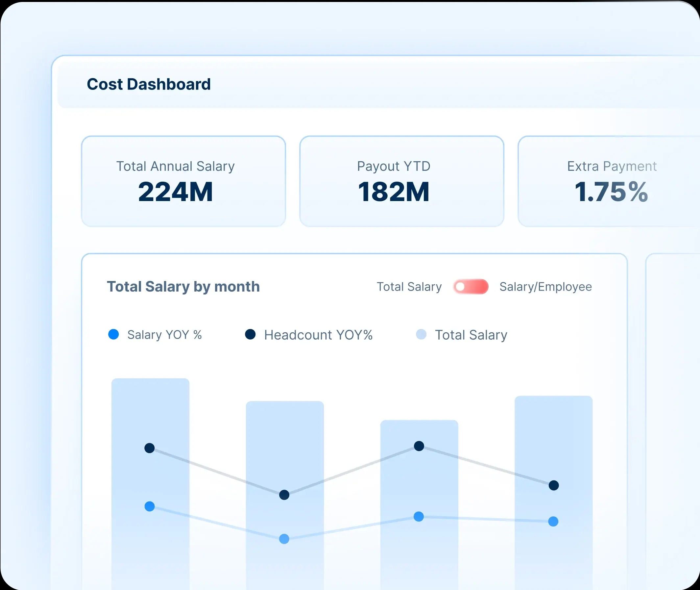The width and height of the screenshot is (700, 590).
Task: Select the first Headcount YOY% data point
Action: click(149, 448)
